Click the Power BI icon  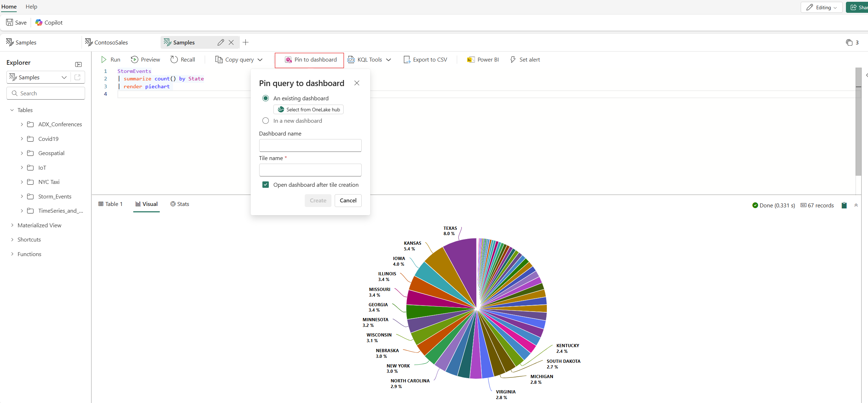pyautogui.click(x=471, y=59)
